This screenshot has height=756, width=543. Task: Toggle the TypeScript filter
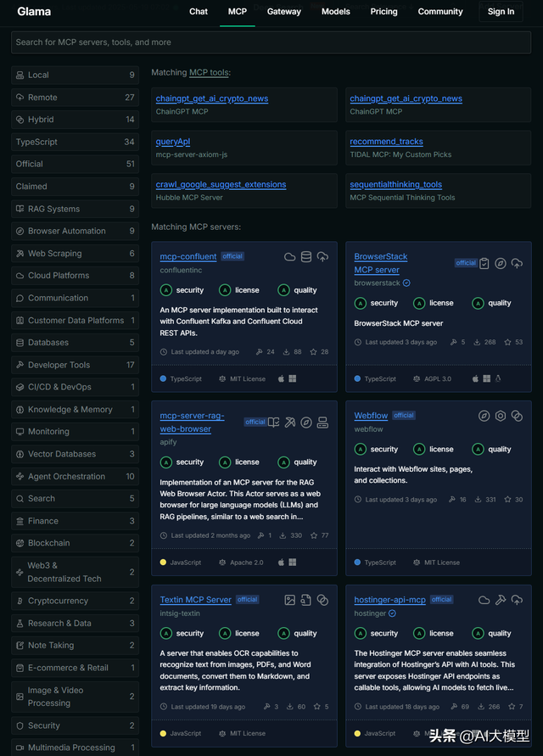tap(75, 142)
